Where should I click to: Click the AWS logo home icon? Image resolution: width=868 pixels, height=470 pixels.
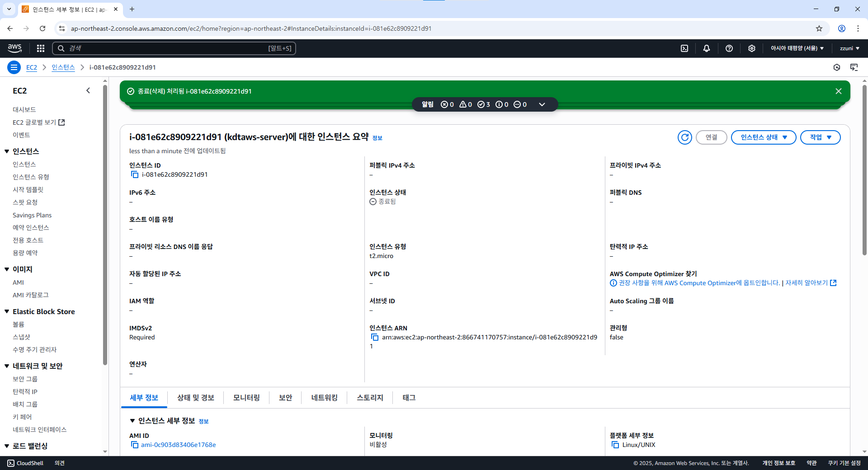pos(14,48)
